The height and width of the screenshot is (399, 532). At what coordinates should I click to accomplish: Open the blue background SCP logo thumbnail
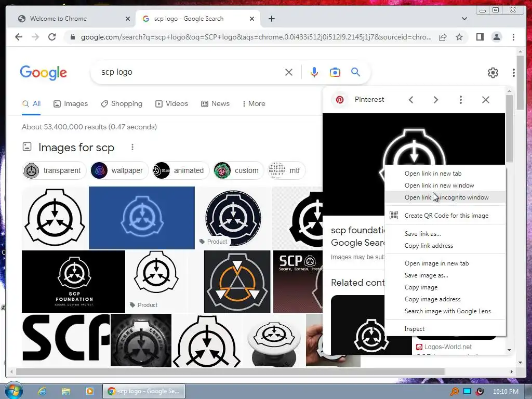tap(142, 218)
